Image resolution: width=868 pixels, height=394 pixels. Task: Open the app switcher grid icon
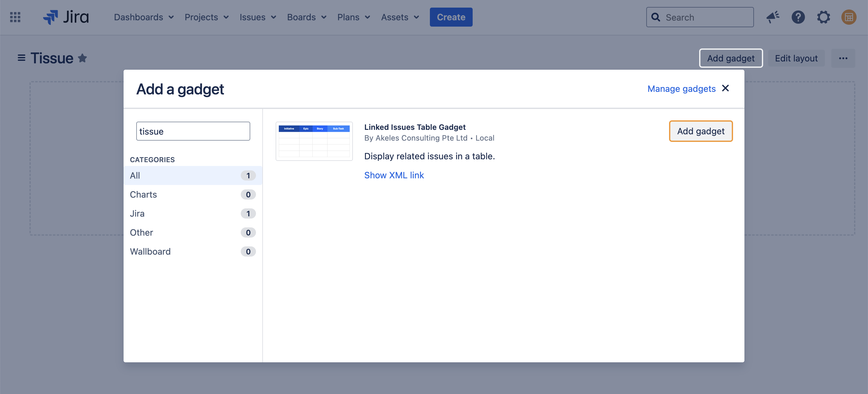(x=15, y=17)
